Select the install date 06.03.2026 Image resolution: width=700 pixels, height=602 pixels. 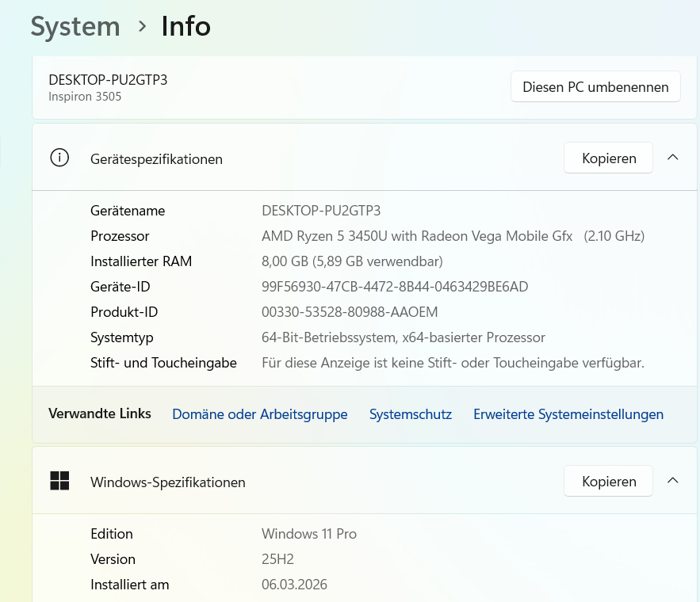294,585
